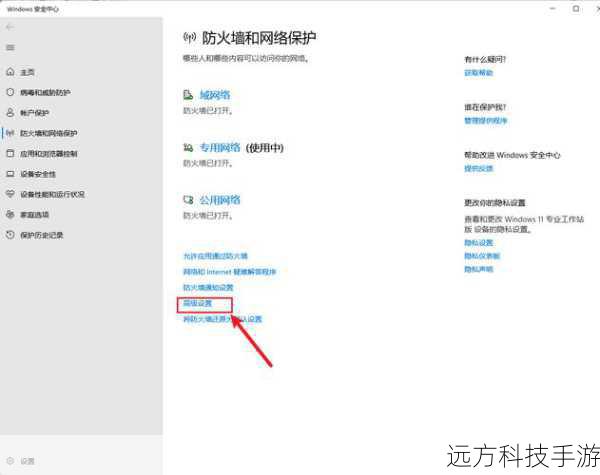Open 网络和 Internet 疑难解答程序 link
600x475 pixels.
coord(230,271)
